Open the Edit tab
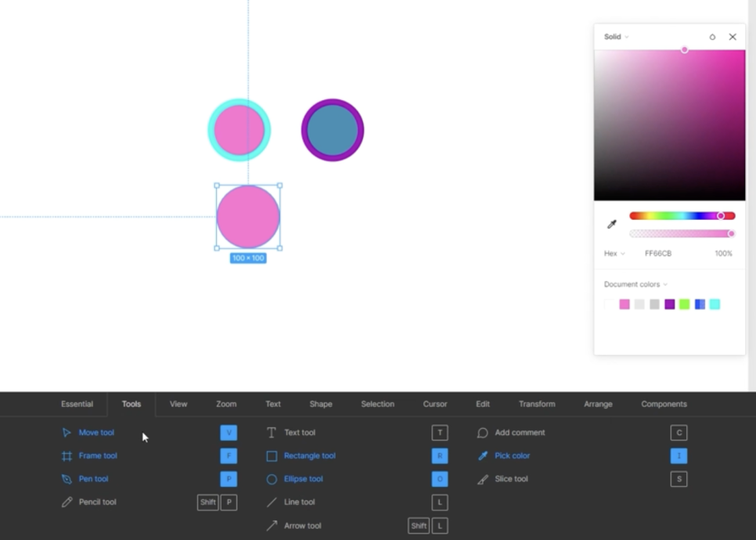This screenshot has width=756, height=540. [x=483, y=404]
